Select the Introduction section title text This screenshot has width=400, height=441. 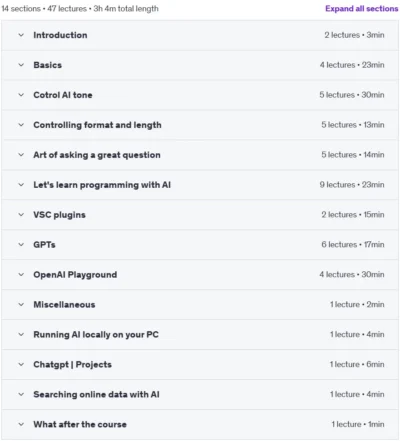coord(60,35)
